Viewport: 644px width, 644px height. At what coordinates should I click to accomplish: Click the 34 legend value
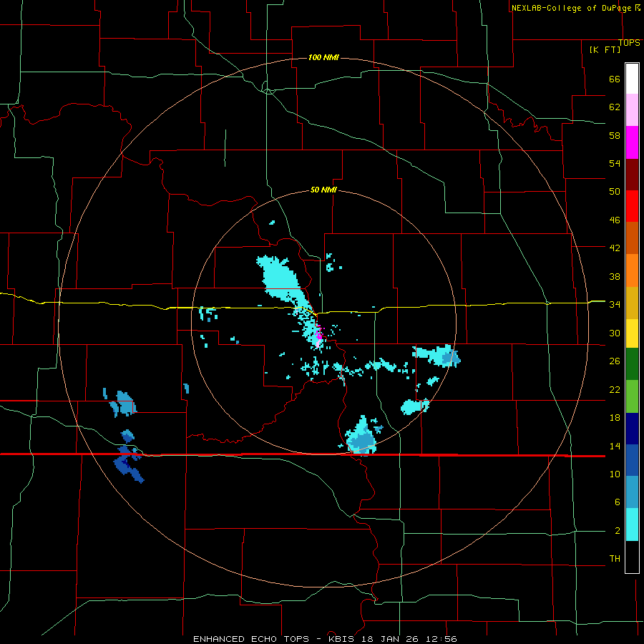[x=615, y=305]
